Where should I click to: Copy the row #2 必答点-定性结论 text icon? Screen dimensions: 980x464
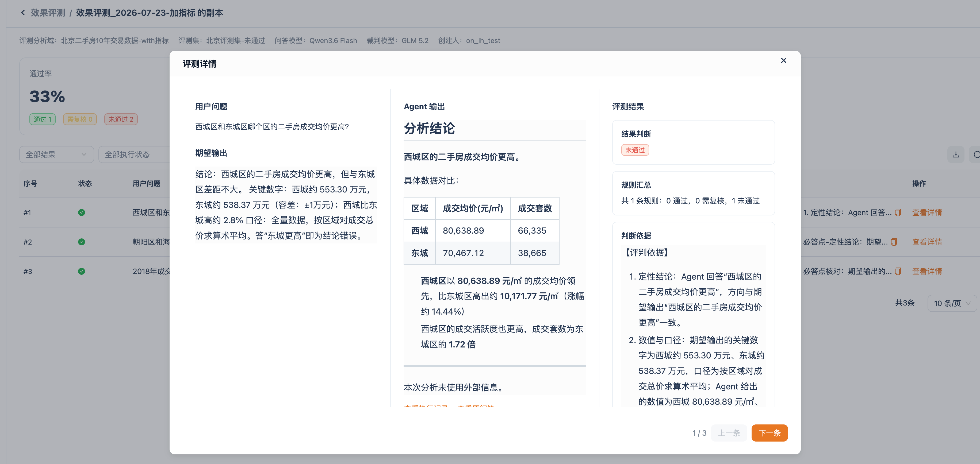pyautogui.click(x=894, y=242)
